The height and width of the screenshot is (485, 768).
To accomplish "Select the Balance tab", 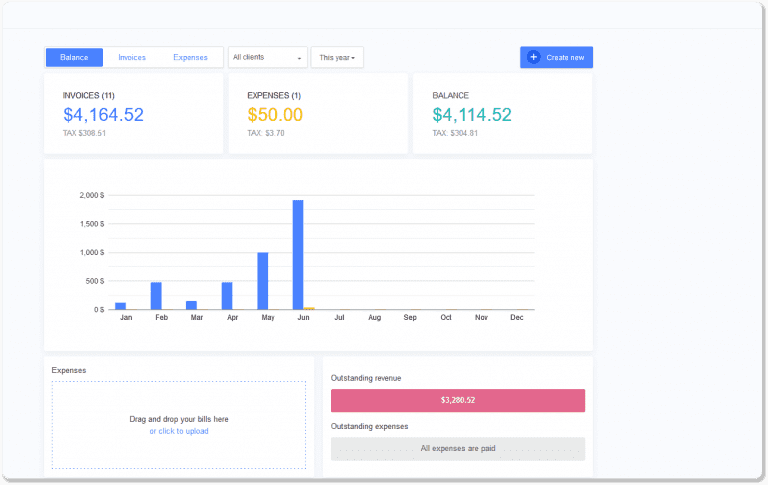I will [74, 57].
